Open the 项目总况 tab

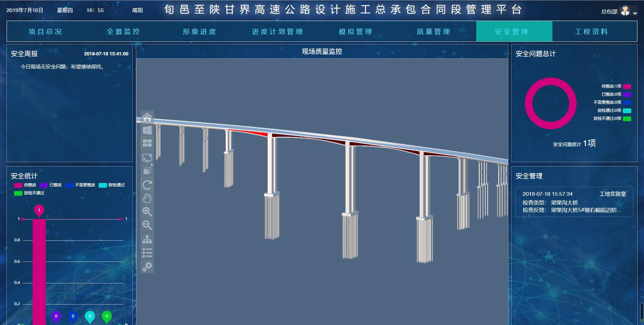click(x=45, y=32)
